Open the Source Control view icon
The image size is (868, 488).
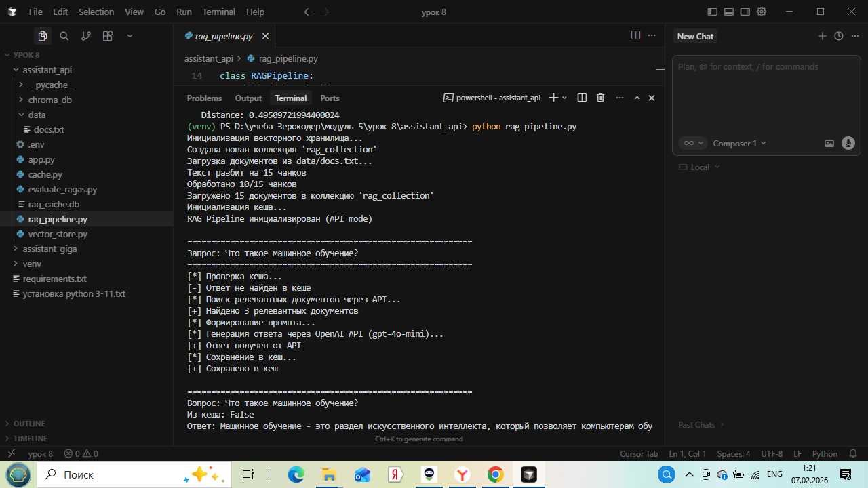click(86, 36)
